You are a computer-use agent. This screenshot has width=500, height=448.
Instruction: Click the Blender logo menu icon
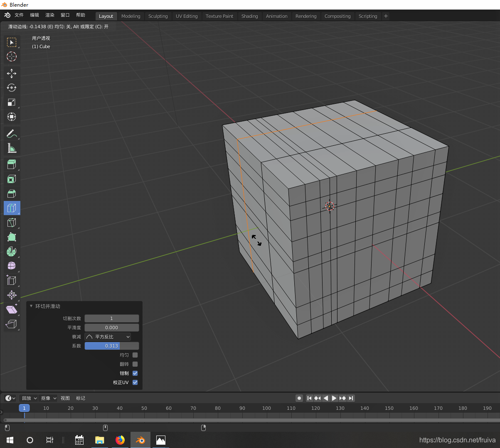(x=7, y=15)
